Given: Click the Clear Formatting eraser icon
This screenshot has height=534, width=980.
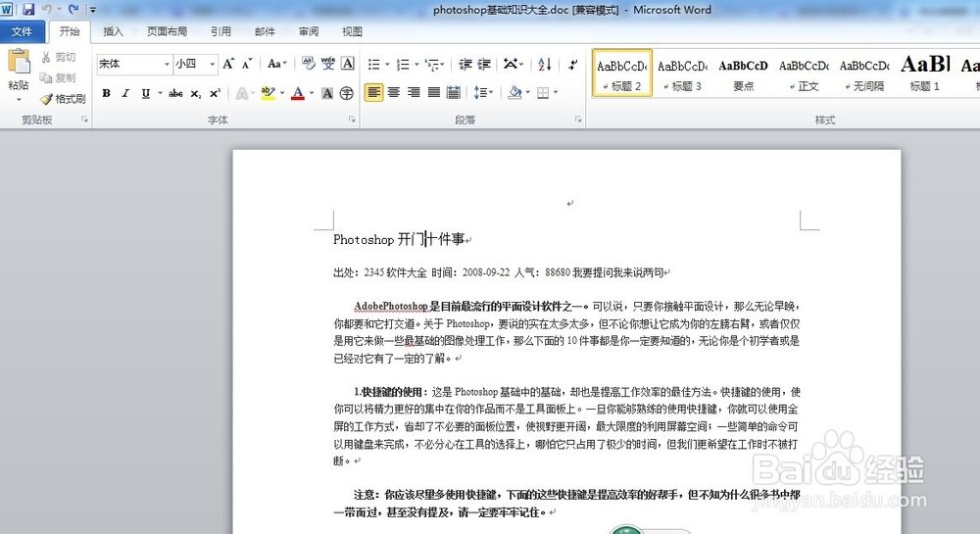Looking at the screenshot, I should (x=308, y=63).
